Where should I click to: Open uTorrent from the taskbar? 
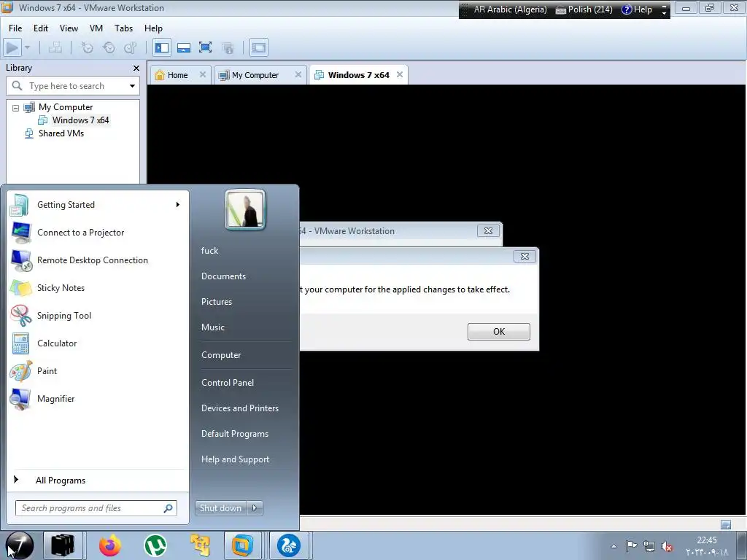[x=155, y=545]
